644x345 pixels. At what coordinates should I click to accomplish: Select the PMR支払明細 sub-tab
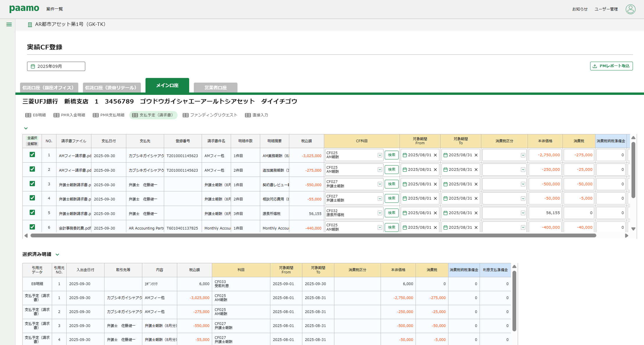click(109, 115)
